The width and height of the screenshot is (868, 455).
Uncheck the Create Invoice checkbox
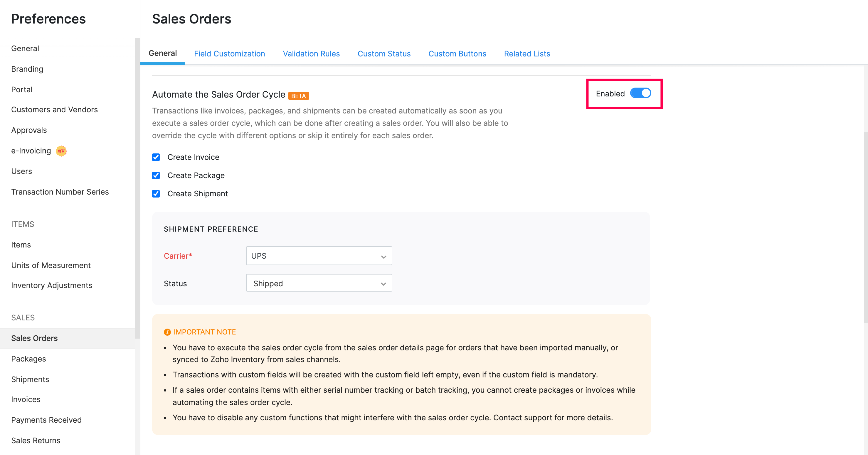click(156, 157)
